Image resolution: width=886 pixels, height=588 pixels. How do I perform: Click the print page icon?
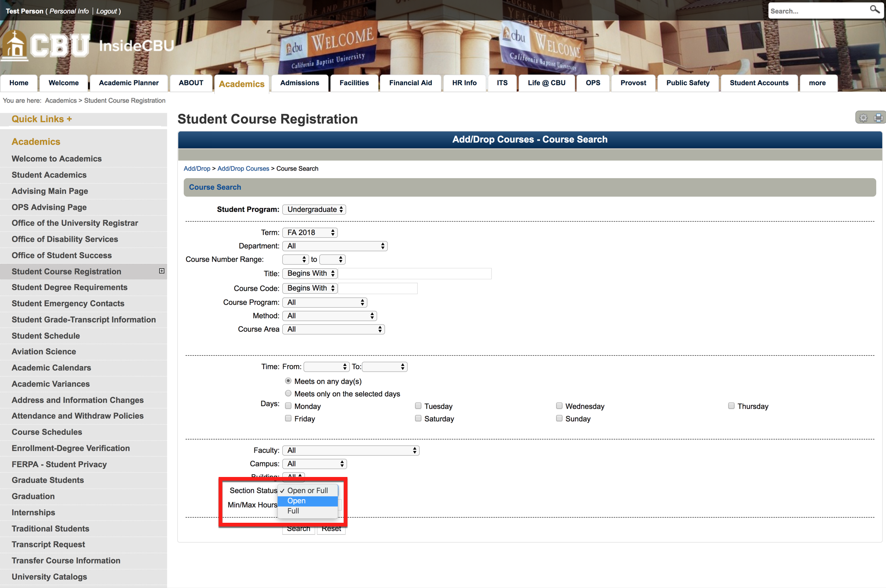pyautogui.click(x=878, y=118)
